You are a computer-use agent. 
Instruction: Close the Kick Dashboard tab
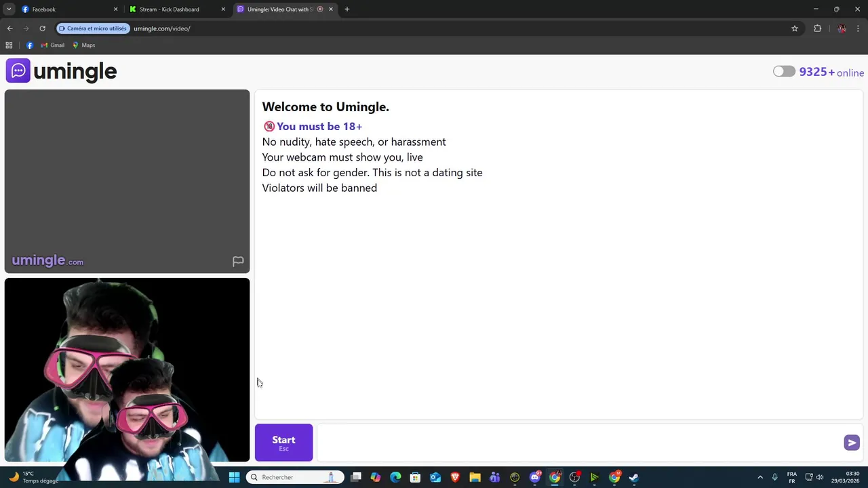(x=223, y=9)
